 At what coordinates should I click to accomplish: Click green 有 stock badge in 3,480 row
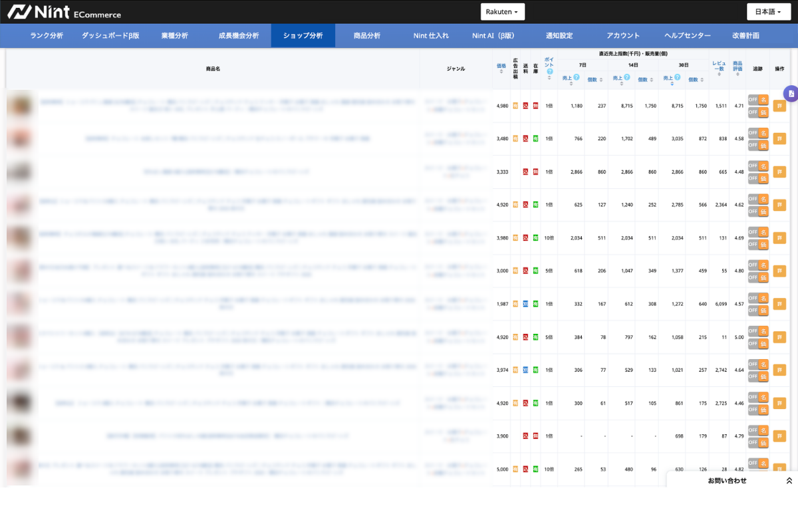[535, 138]
